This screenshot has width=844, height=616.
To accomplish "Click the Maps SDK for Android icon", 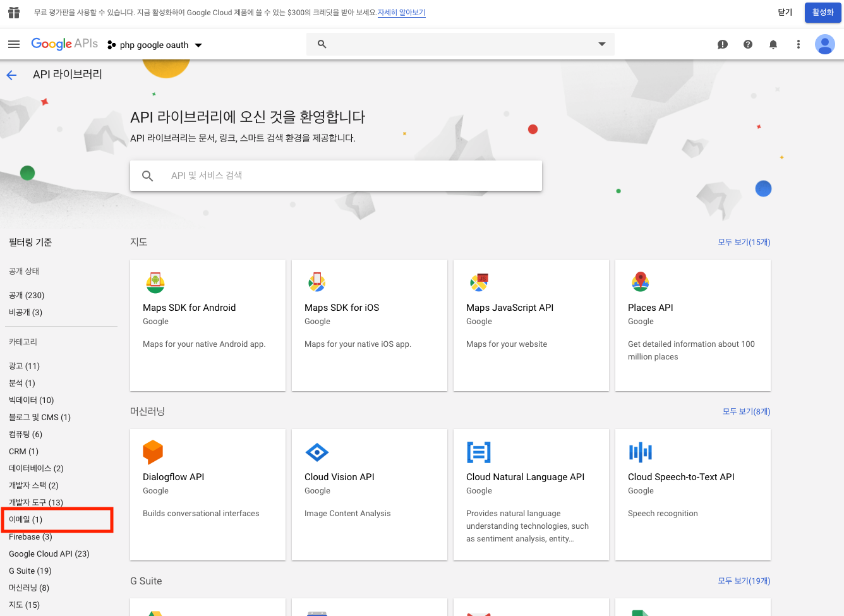I will (x=155, y=282).
